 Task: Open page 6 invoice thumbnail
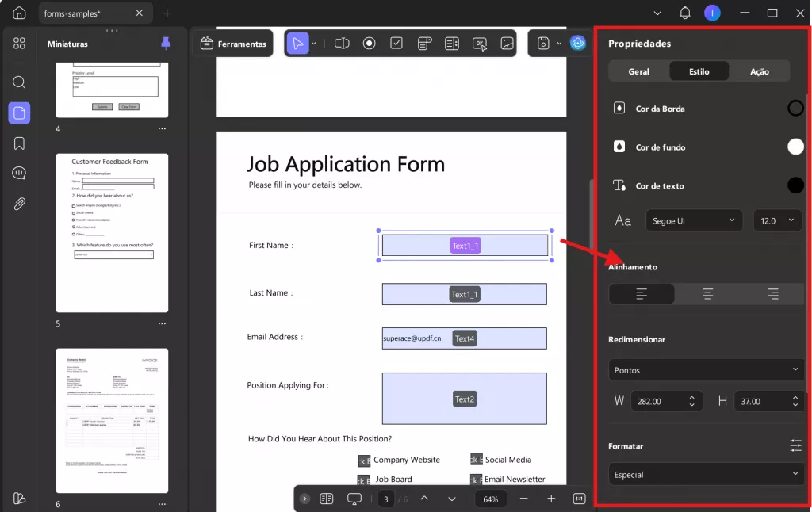click(112, 420)
